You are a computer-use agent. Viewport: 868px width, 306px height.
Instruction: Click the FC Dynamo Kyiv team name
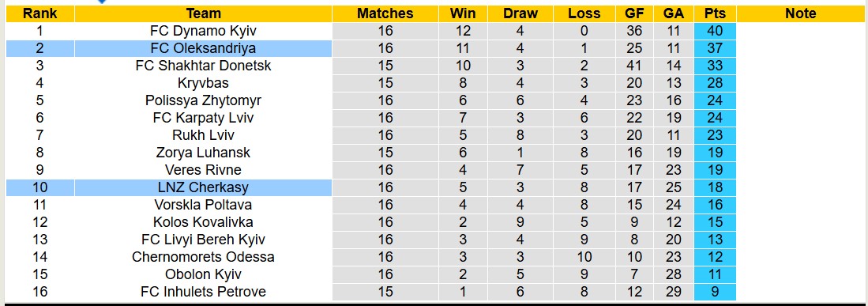click(x=203, y=31)
